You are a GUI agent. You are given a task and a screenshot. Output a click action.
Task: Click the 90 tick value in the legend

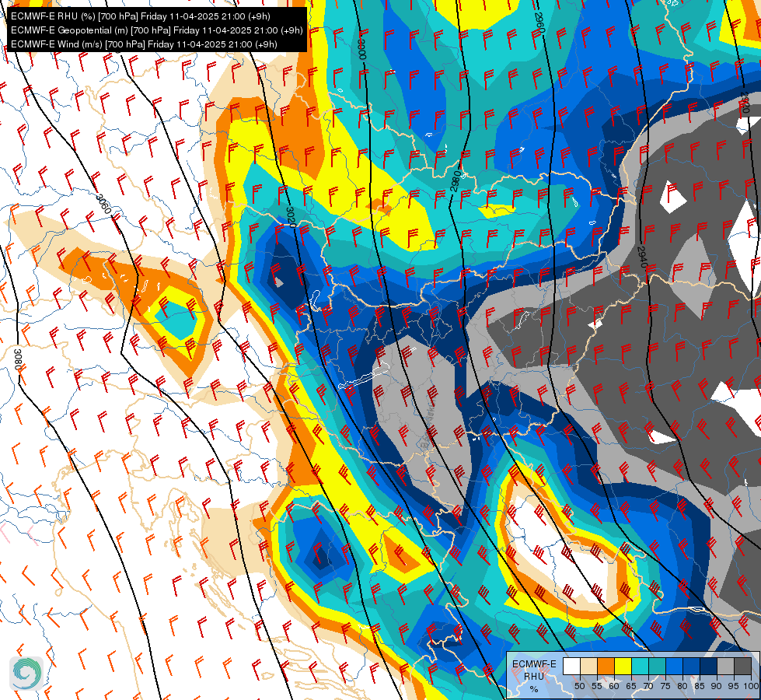pos(717,686)
